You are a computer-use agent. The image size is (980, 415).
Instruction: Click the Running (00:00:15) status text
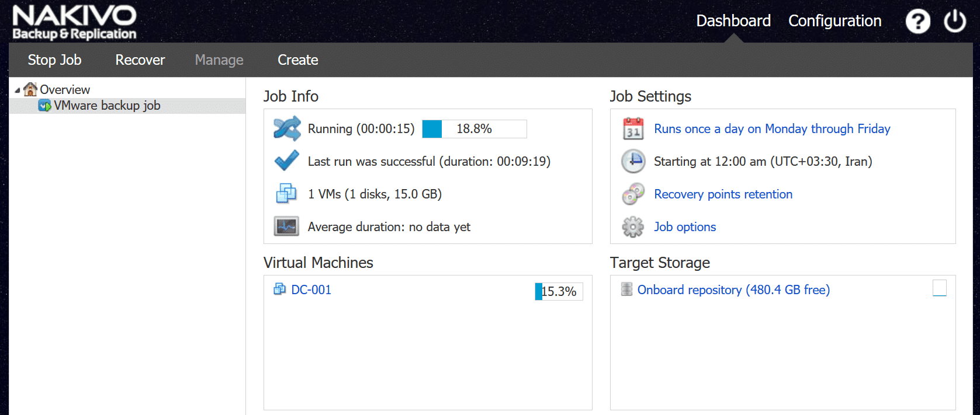coord(361,128)
